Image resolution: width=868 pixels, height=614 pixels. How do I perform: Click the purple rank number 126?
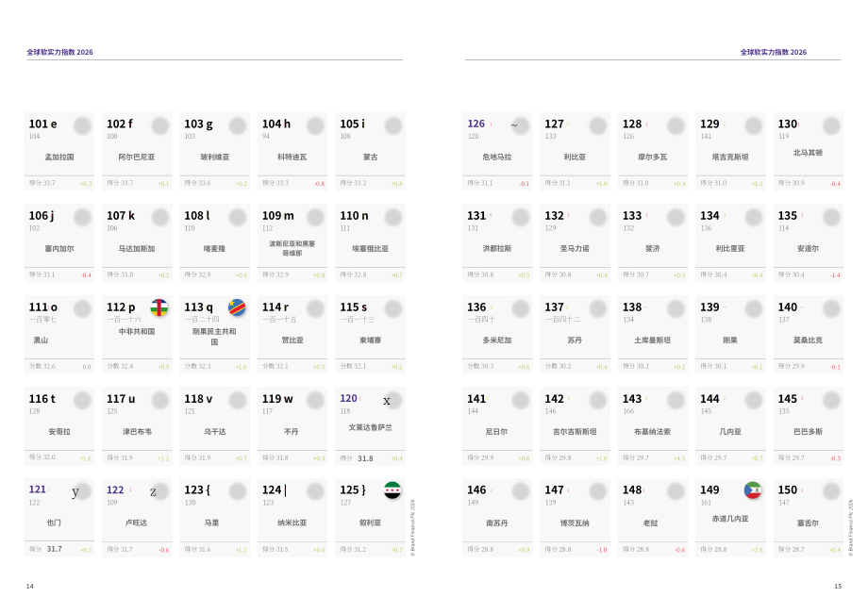pyautogui.click(x=476, y=124)
